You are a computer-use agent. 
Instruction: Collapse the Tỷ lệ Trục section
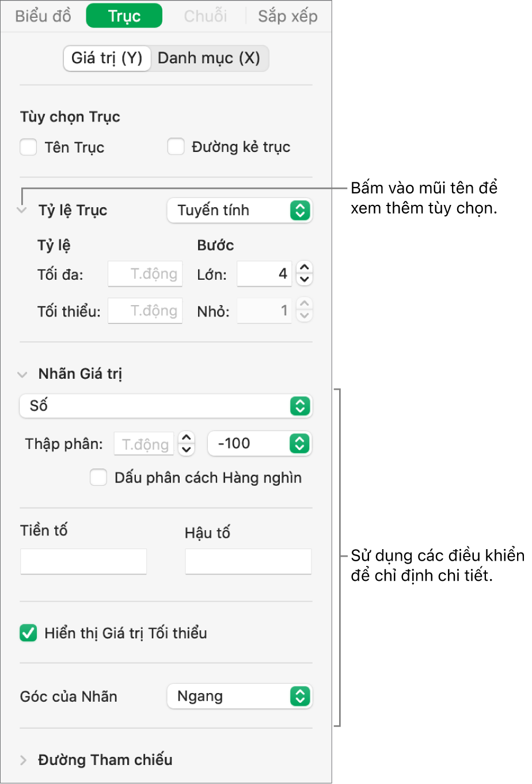(x=21, y=210)
